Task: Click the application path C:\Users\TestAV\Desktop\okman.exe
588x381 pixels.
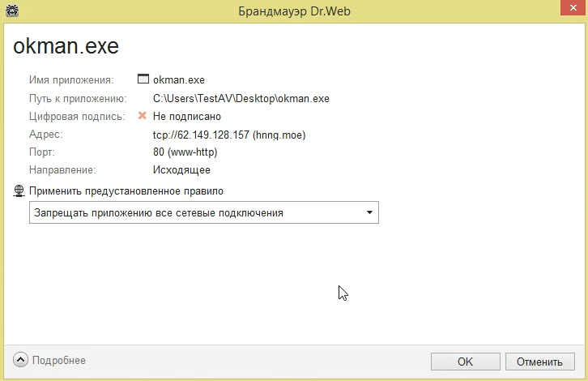Action: (x=241, y=98)
